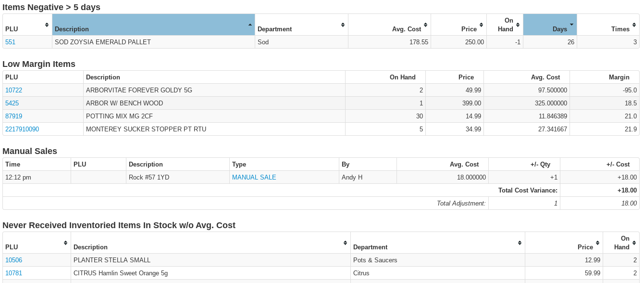Open PLU 5425 link

coord(12,103)
